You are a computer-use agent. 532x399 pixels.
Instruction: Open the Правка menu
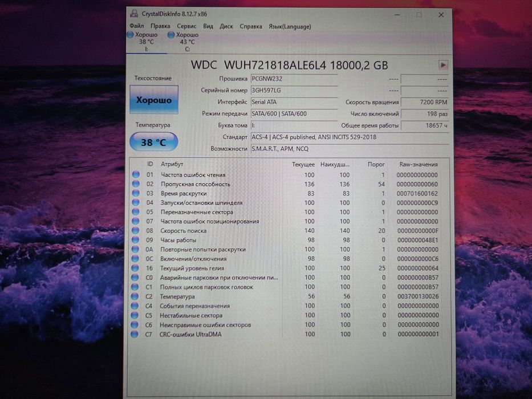[160, 26]
